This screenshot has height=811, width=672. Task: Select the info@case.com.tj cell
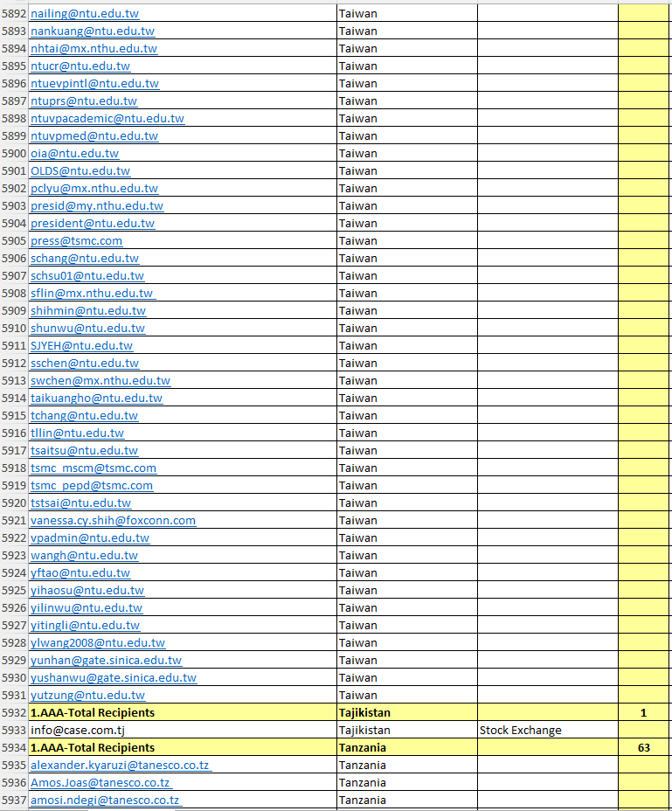click(183, 731)
